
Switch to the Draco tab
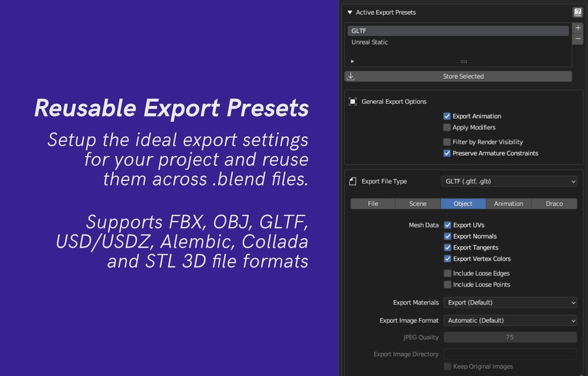point(554,203)
